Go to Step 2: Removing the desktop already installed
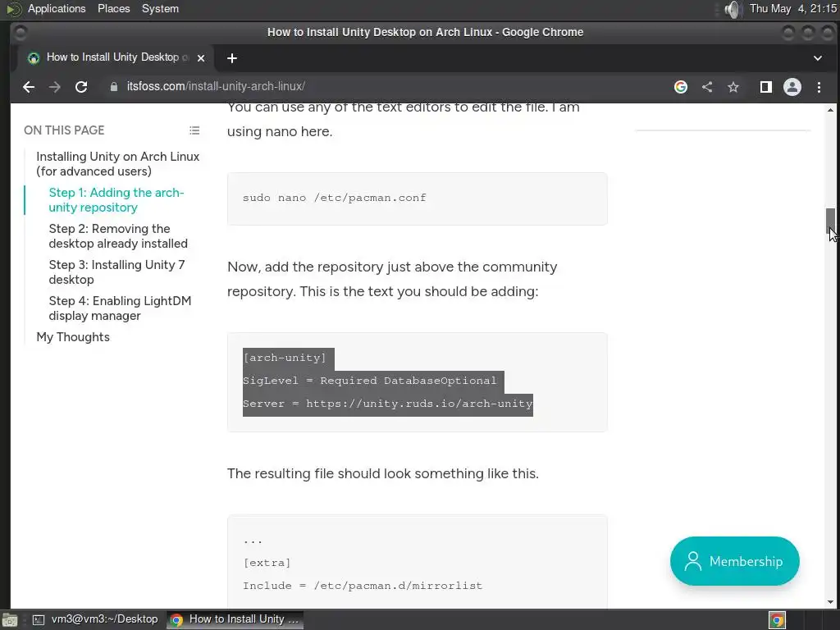Image resolution: width=840 pixels, height=630 pixels. coord(118,235)
